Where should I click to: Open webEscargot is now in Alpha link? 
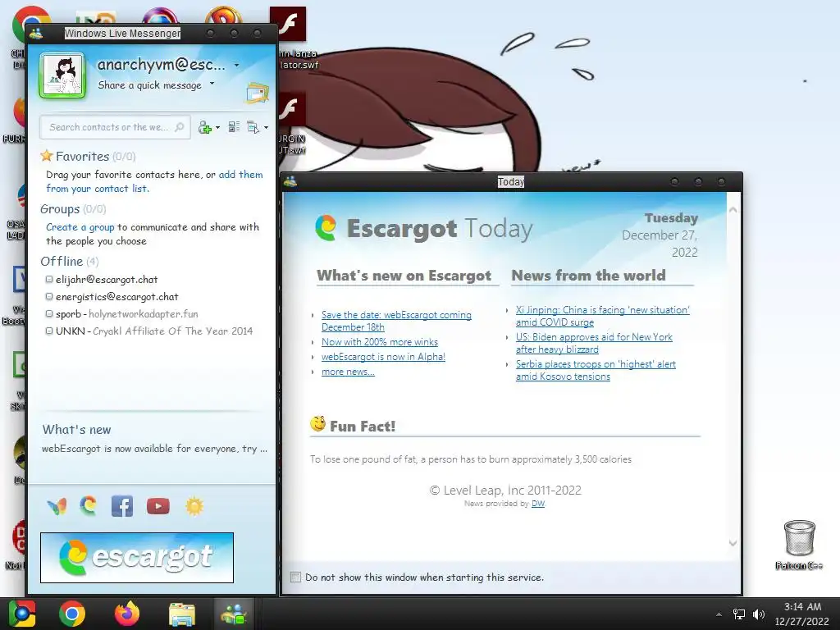click(384, 357)
